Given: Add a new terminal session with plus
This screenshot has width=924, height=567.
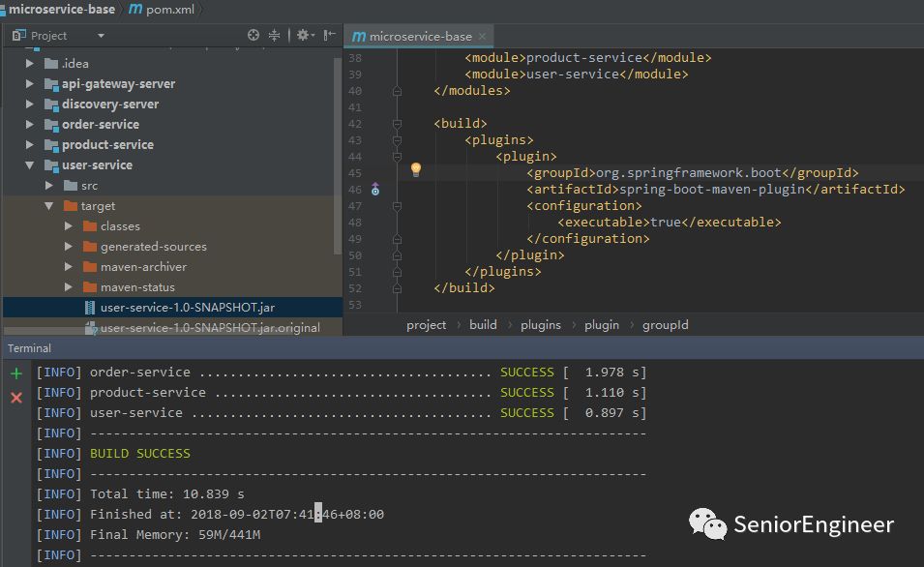Looking at the screenshot, I should coord(15,373).
